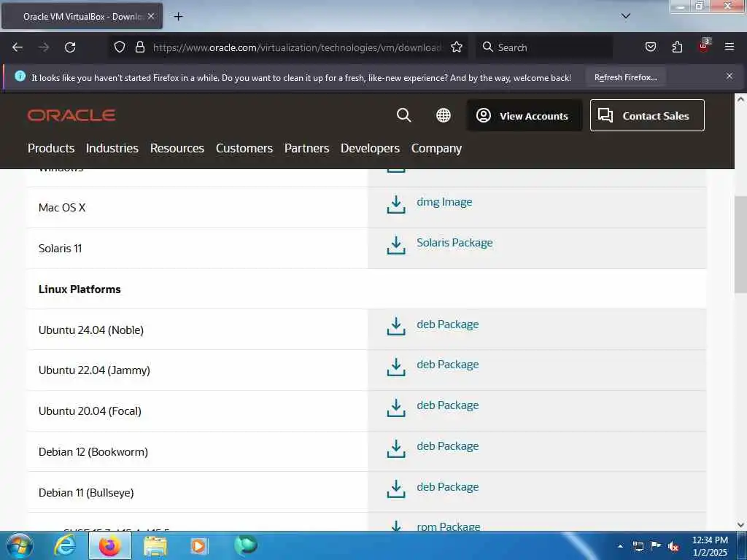The height and width of the screenshot is (560, 747).
Task: Open the Developers menu
Action: (x=370, y=148)
